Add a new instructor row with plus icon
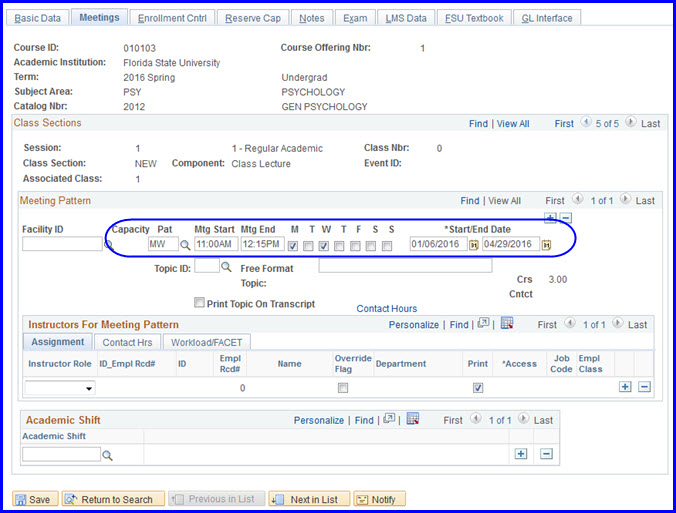Viewport: 676px width, 513px height. [x=625, y=387]
